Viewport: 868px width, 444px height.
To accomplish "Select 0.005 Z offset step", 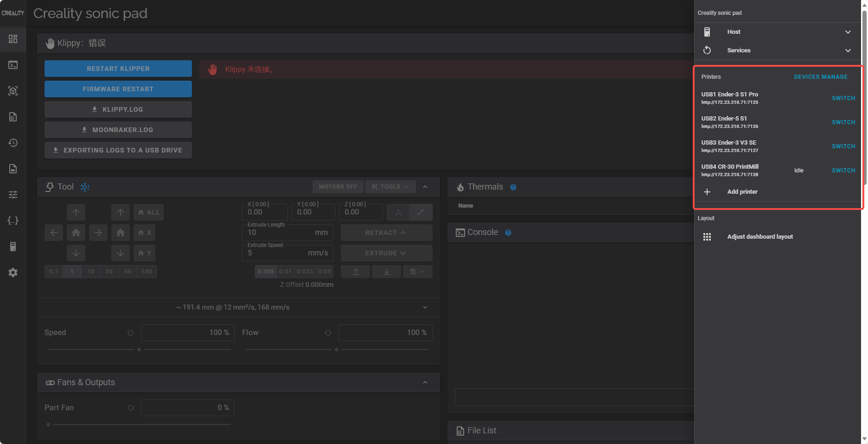I will (266, 272).
